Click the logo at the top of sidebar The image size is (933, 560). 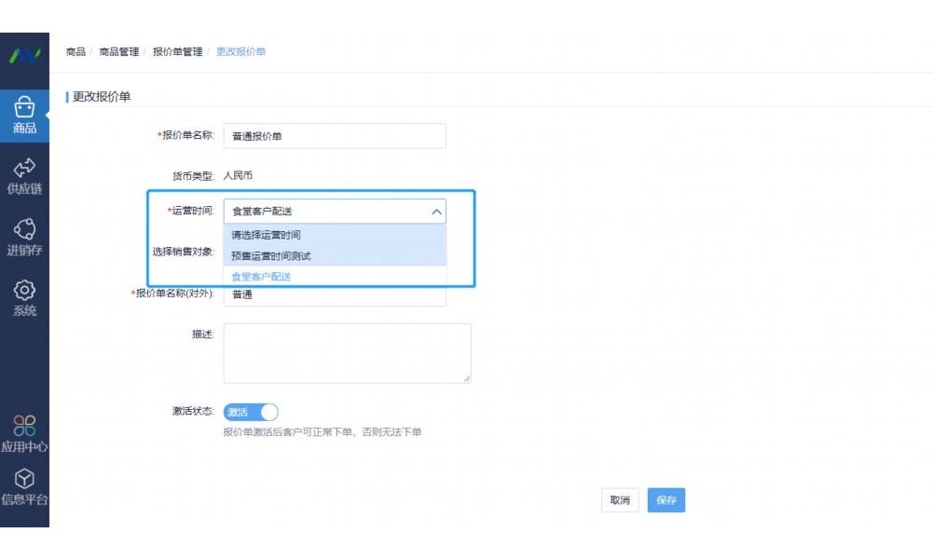click(23, 56)
